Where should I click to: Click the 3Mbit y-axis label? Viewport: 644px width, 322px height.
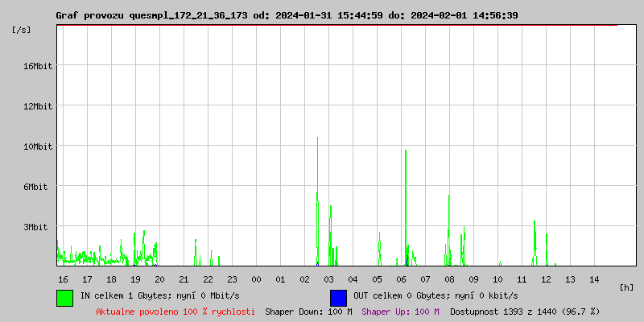pyautogui.click(x=35, y=227)
